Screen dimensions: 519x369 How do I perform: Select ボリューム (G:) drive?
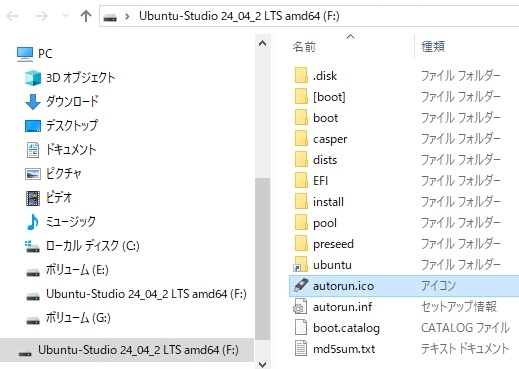pos(78,318)
